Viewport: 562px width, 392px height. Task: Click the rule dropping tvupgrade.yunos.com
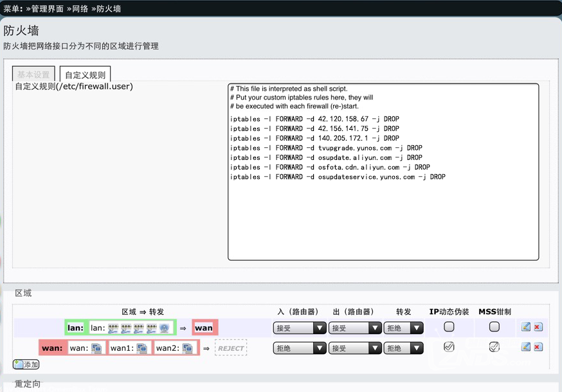point(326,148)
